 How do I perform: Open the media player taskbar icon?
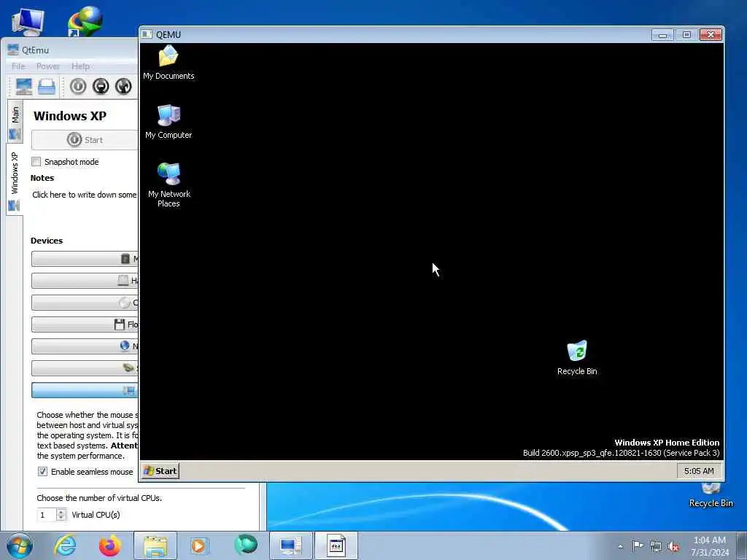(x=199, y=545)
